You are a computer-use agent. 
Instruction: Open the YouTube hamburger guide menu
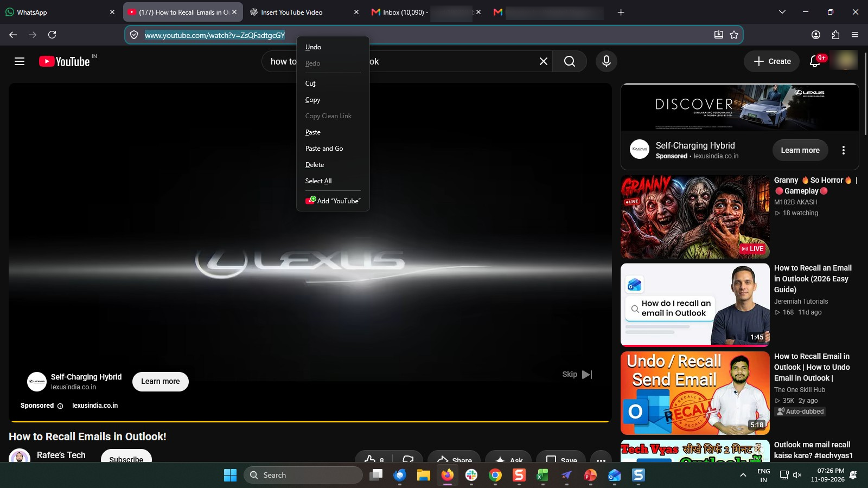20,61
